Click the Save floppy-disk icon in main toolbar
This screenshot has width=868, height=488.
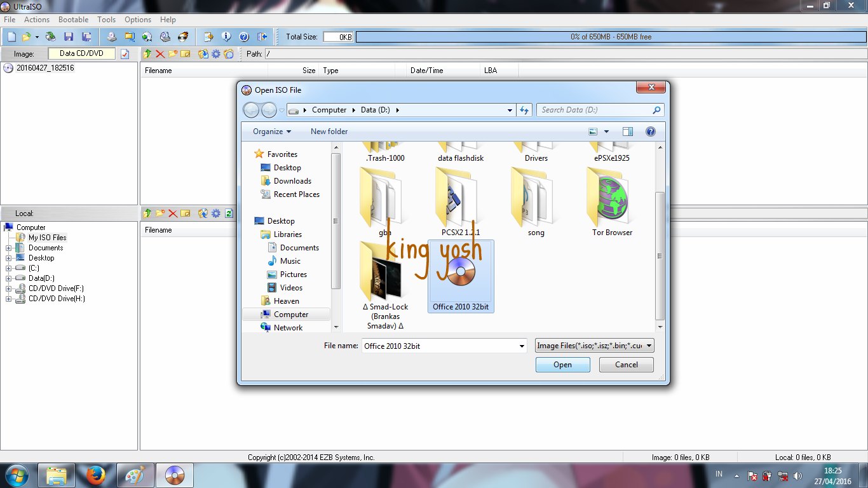coord(69,37)
